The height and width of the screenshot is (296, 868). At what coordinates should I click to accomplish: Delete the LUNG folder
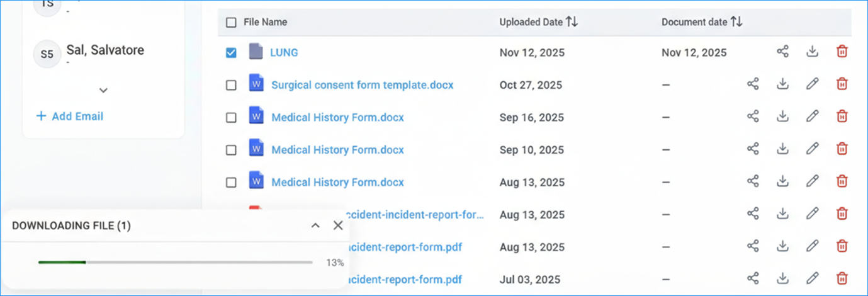(842, 52)
